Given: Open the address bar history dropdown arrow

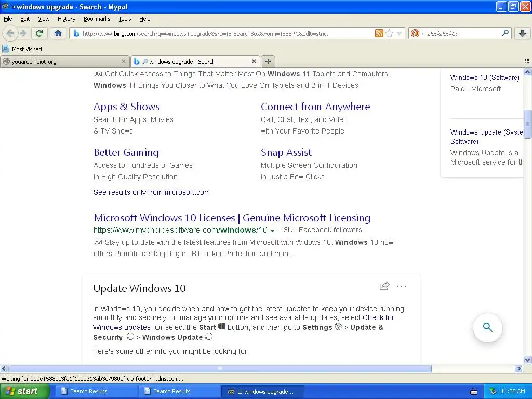Looking at the screenshot, I should click(400, 33).
